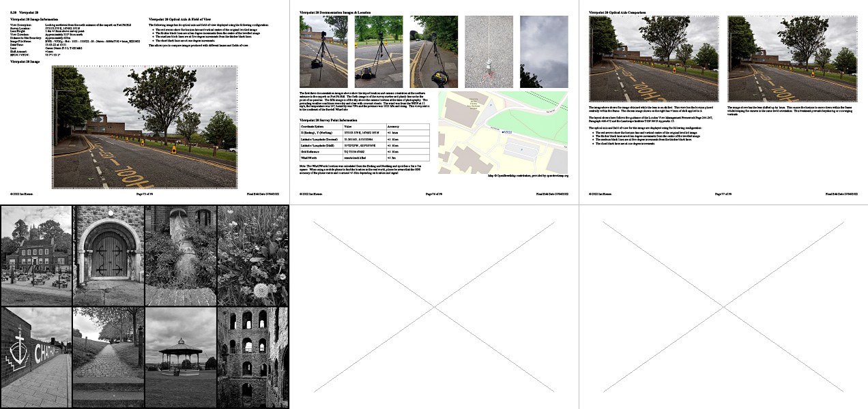868x409 pixels.
Task: Click the blank crossed placeholder page at bottom right
Action: (723, 307)
